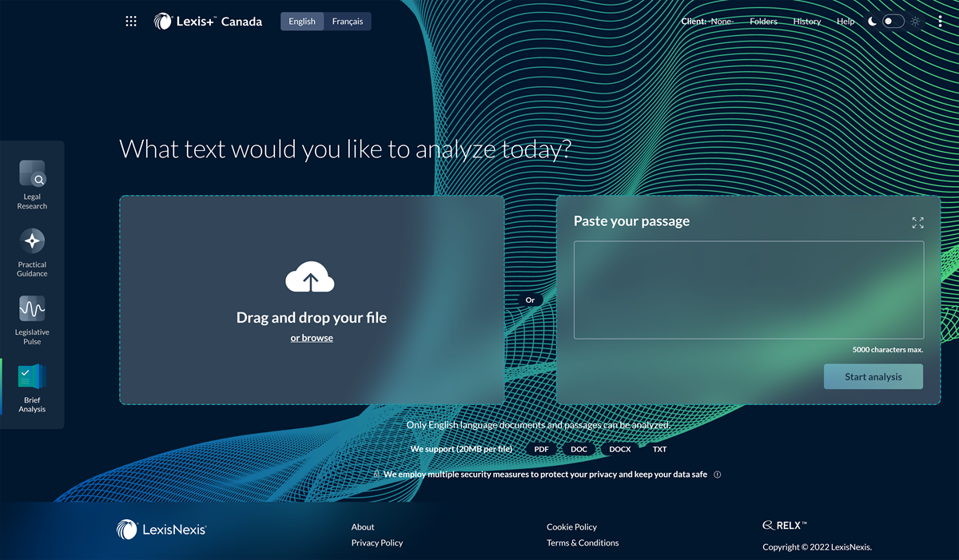The image size is (959, 560).
Task: Click 'What text would you like to analyze' heading
Action: 345,149
